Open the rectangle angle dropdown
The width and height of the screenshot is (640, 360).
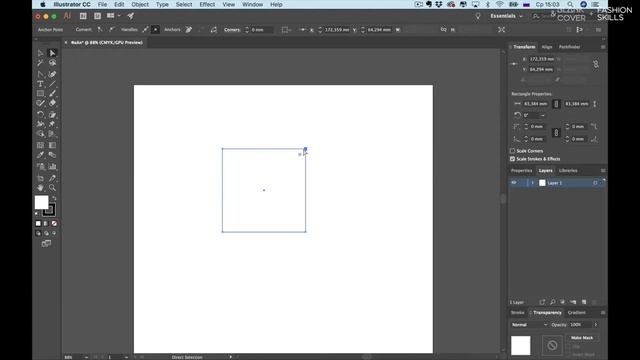pos(542,116)
